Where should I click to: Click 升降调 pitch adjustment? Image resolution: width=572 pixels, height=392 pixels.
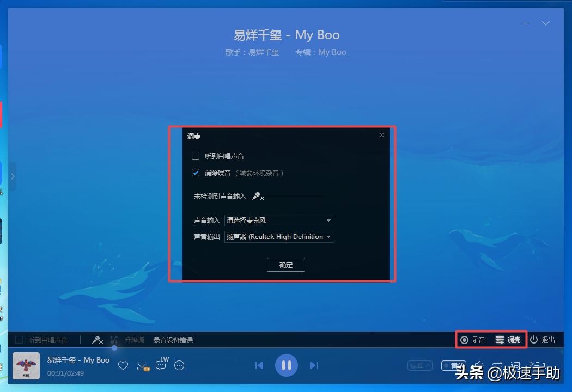(x=134, y=339)
